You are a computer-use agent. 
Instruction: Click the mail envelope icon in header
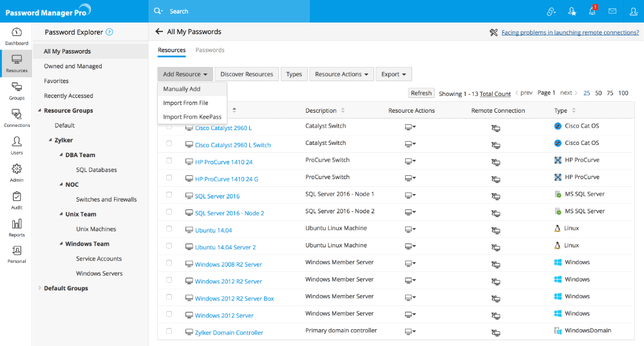612,11
